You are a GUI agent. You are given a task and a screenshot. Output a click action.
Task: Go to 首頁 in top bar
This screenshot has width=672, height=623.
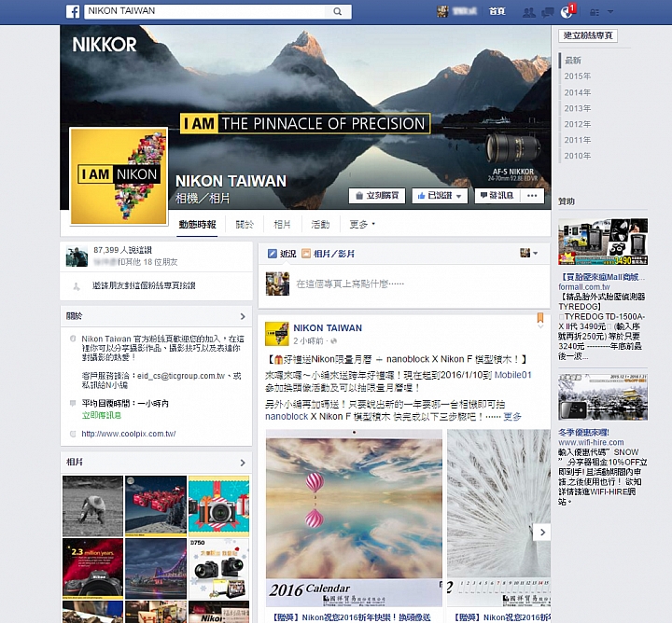(x=497, y=11)
